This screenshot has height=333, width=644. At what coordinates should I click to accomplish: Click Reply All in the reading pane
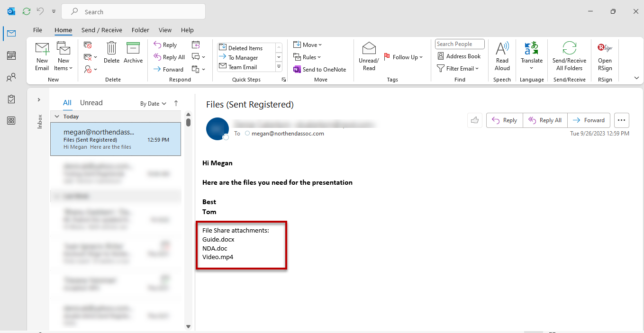[x=545, y=120]
